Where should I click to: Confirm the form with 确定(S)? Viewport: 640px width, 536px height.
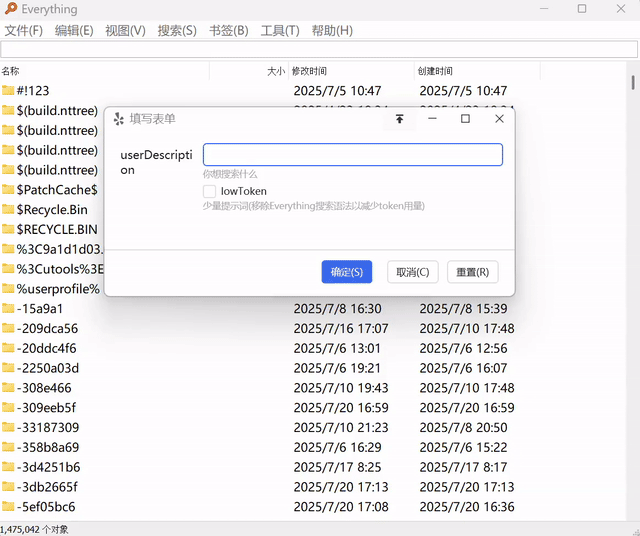tap(347, 272)
